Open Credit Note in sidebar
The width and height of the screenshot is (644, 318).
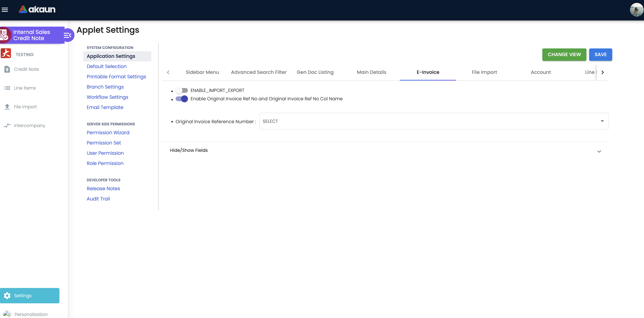[26, 69]
